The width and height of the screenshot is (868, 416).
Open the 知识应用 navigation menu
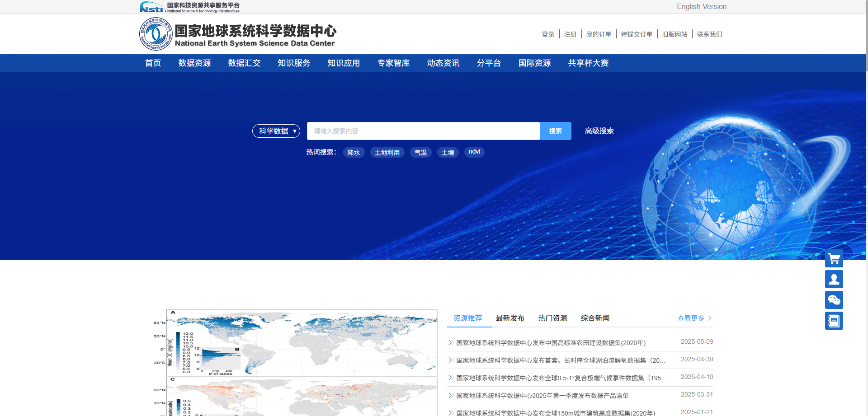coord(344,63)
